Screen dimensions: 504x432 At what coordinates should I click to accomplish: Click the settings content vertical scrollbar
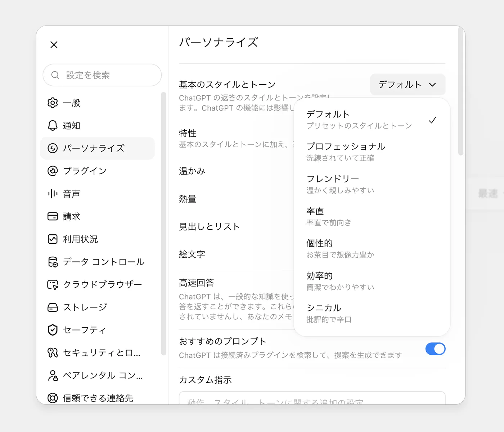click(460, 92)
